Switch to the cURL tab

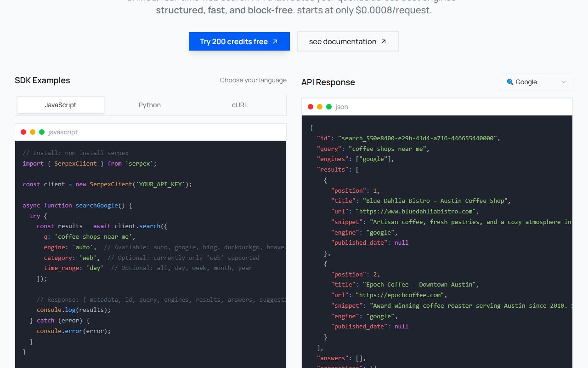coord(239,105)
